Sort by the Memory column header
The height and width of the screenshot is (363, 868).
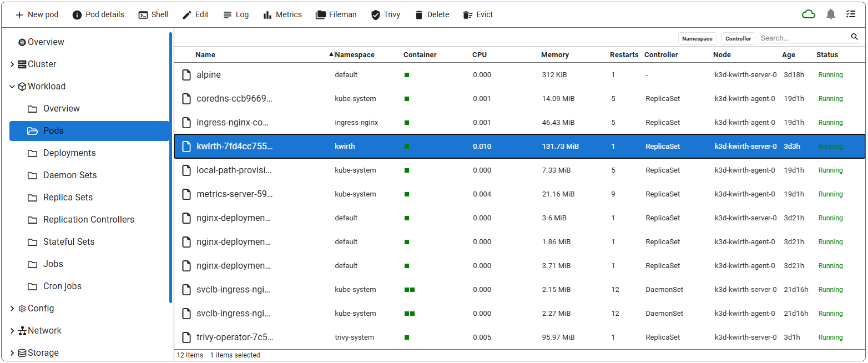pyautogui.click(x=555, y=54)
